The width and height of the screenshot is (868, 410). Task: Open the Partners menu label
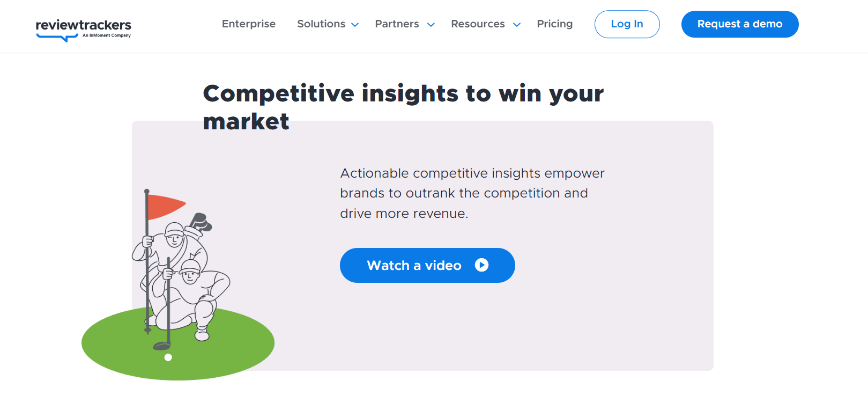pos(397,24)
